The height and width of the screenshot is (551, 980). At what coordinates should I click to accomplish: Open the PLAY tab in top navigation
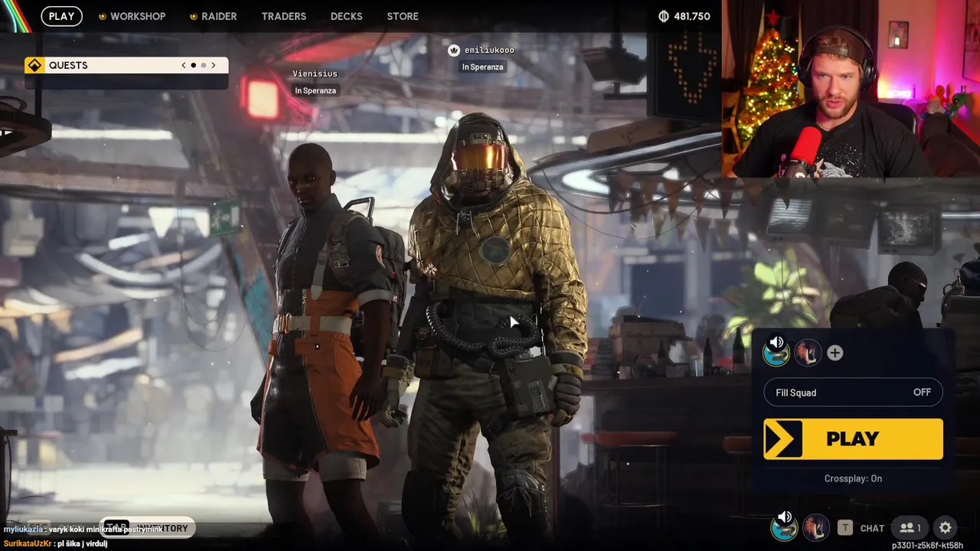point(62,16)
